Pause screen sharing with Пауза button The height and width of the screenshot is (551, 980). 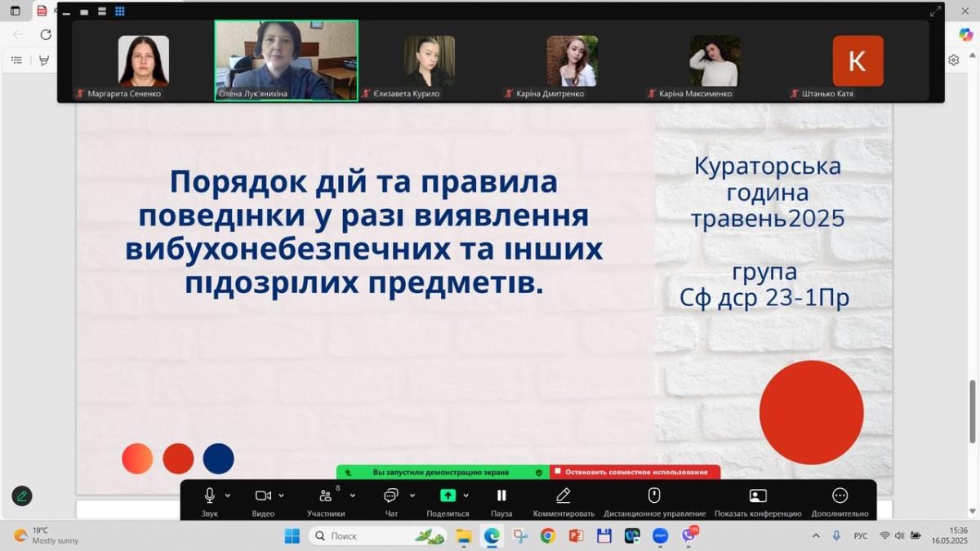[x=501, y=495]
